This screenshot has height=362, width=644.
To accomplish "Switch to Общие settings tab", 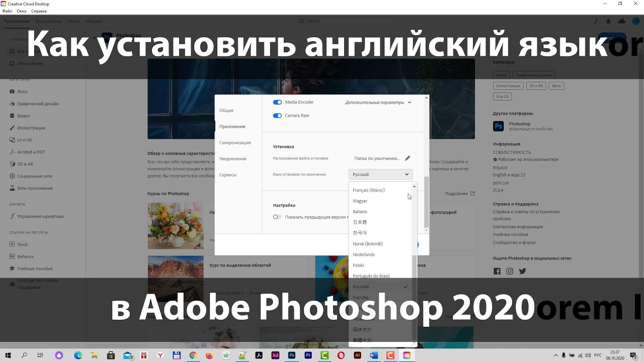I will pos(226,111).
